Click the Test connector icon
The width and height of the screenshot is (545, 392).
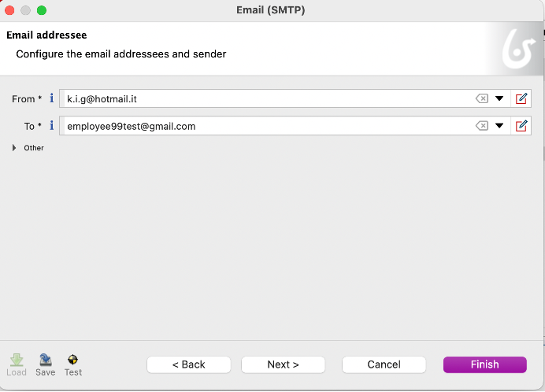tap(73, 364)
